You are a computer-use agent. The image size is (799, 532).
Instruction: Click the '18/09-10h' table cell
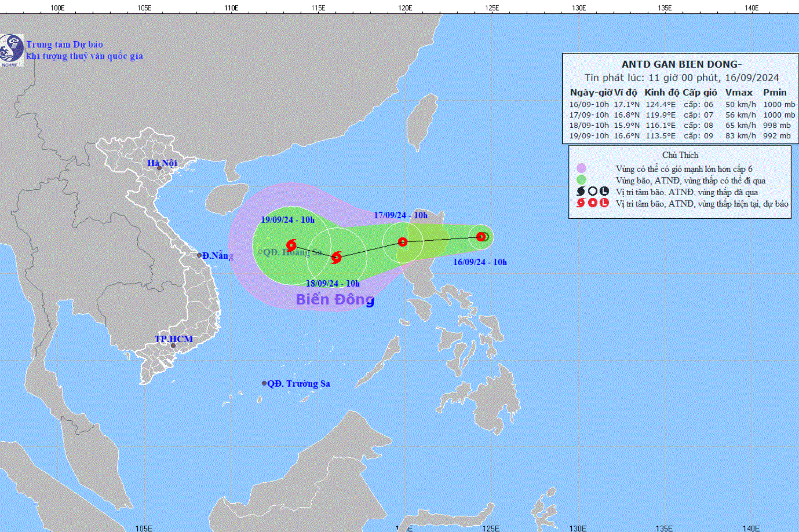pos(589,126)
